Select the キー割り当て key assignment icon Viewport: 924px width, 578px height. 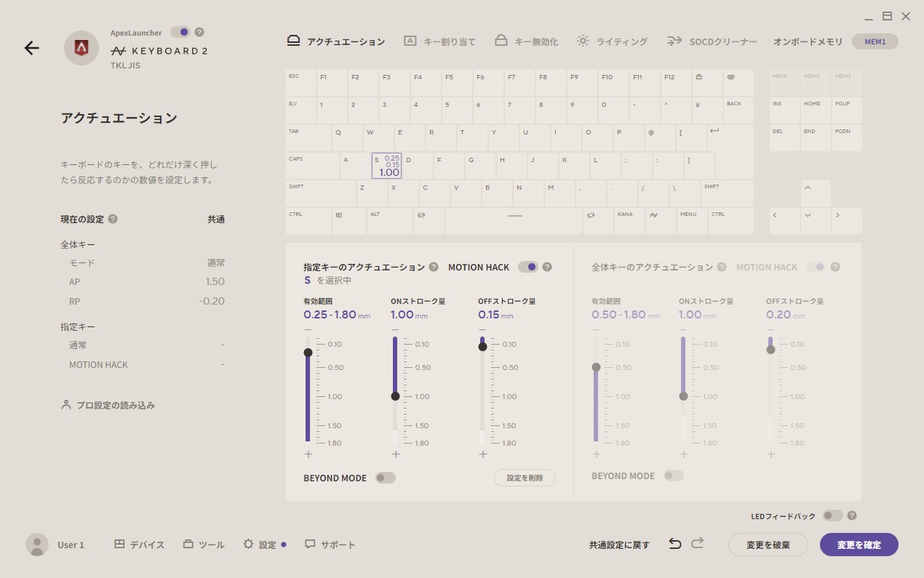[x=412, y=41]
